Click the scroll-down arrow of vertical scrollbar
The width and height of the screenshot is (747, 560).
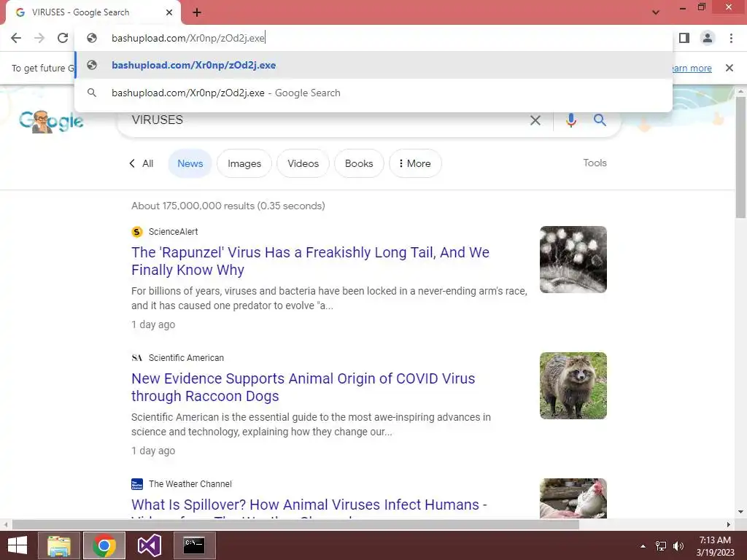[x=740, y=513]
